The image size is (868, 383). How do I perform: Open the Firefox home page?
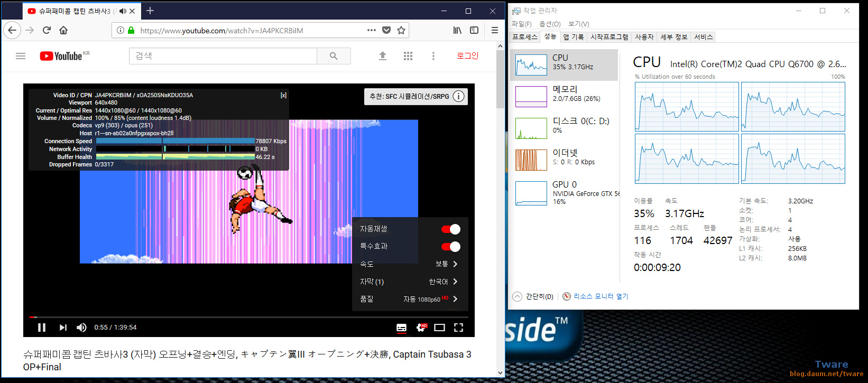[x=63, y=30]
